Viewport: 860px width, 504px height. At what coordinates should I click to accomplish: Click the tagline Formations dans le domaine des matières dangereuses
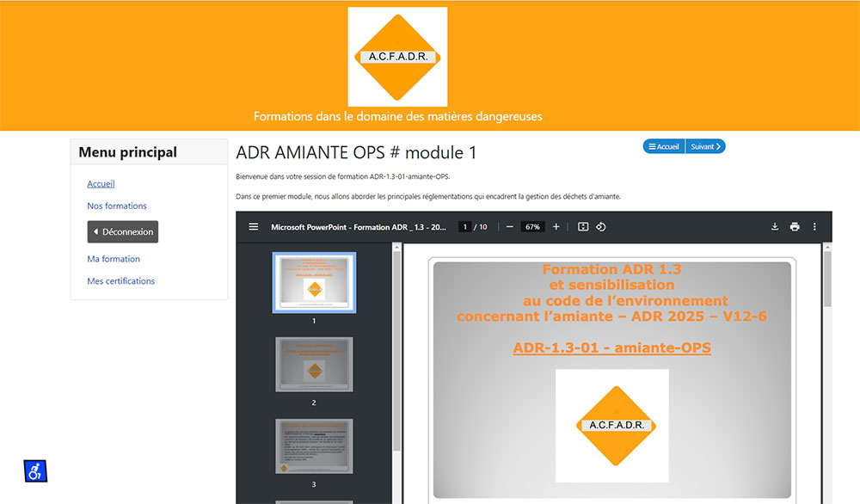pos(397,116)
